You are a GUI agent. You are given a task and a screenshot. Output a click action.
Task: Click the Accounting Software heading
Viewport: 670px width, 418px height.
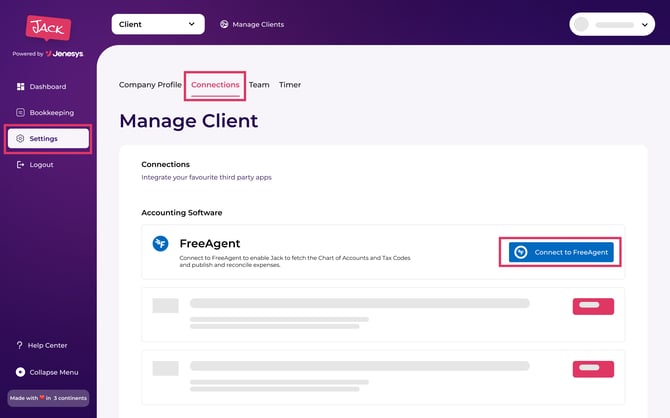182,212
